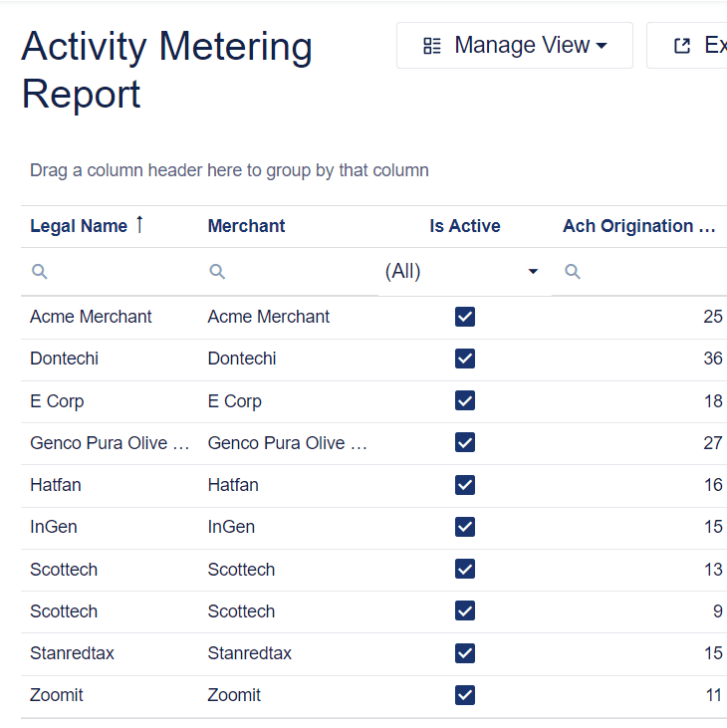Open the Is Active (All) filter dropdown
Viewport: 727px width, 728px height.
point(465,271)
